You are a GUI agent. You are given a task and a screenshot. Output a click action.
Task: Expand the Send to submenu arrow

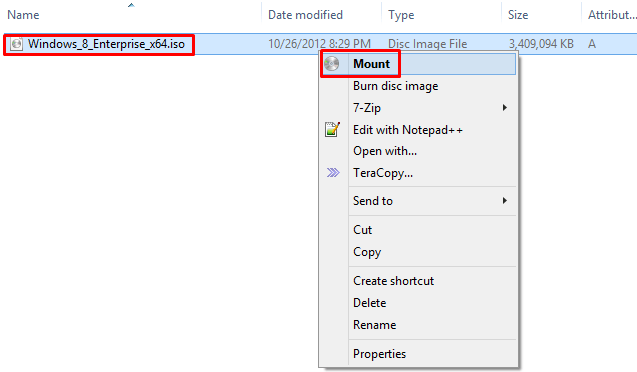(505, 201)
